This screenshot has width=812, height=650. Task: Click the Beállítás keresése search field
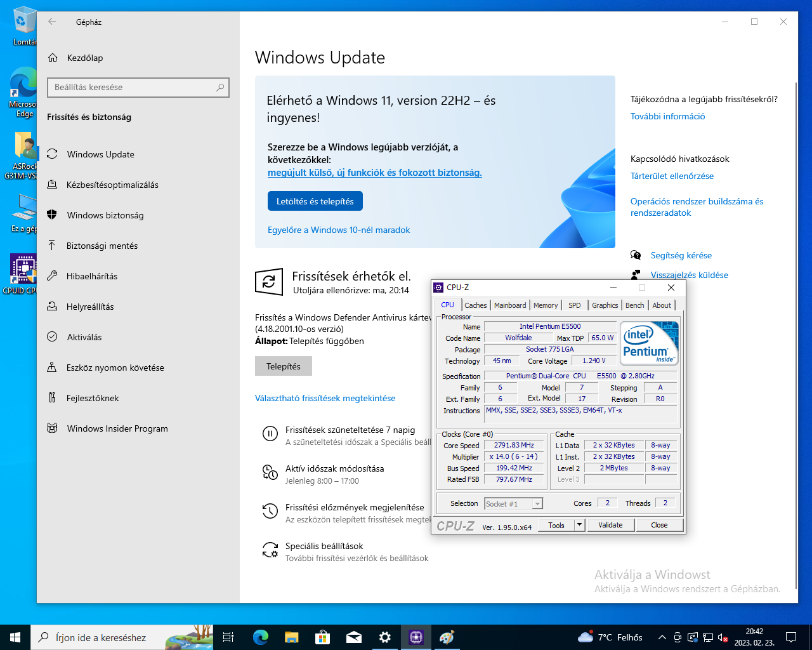[138, 87]
